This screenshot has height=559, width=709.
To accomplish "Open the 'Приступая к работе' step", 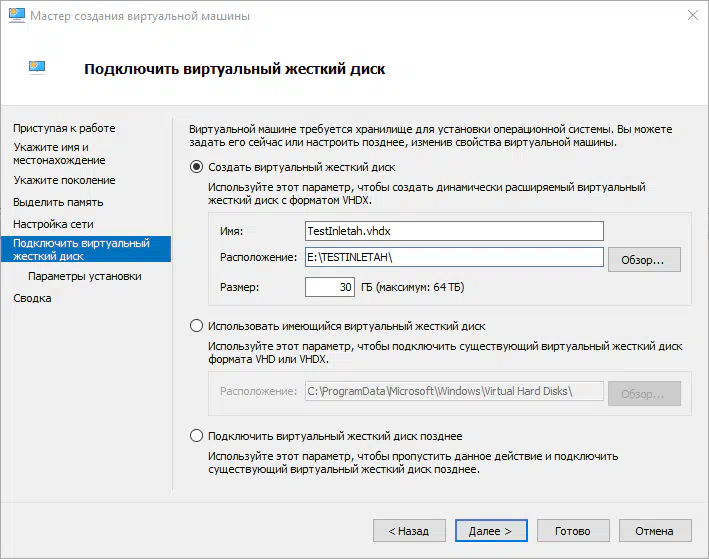I will [64, 128].
